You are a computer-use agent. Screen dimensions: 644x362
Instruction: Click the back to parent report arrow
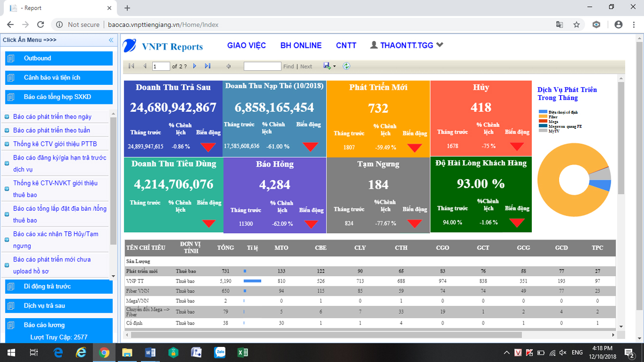(x=228, y=66)
